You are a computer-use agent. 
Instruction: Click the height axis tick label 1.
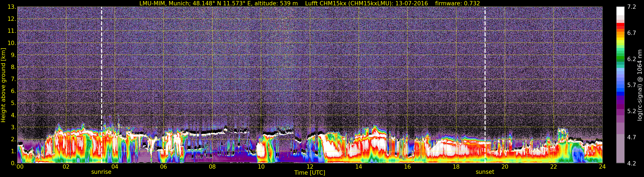(x=13, y=151)
